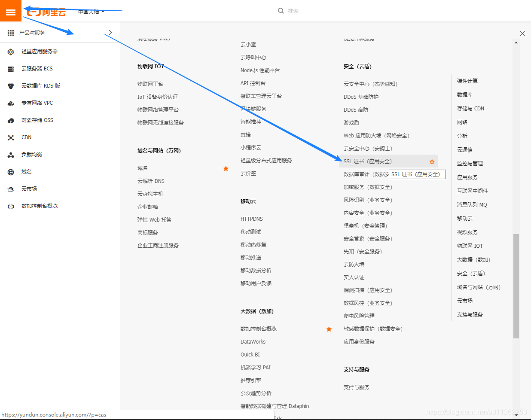Open API 控制台 service
Image resolution: width=531 pixels, height=420 pixels.
point(253,83)
